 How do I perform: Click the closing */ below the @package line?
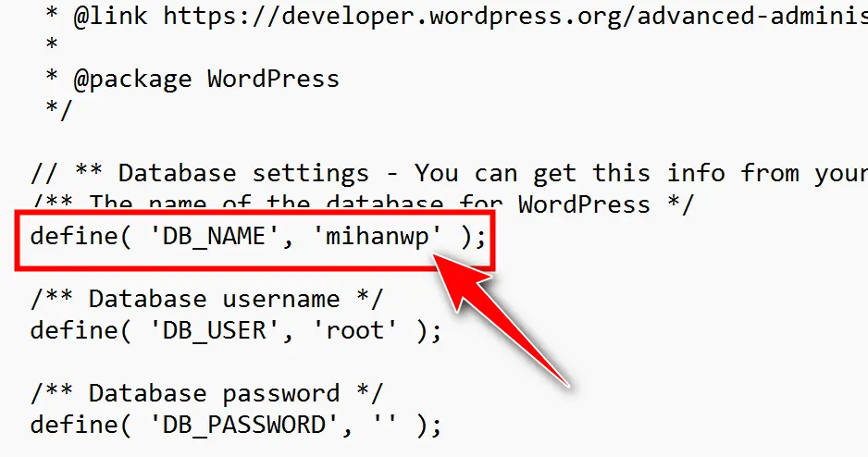click(58, 110)
